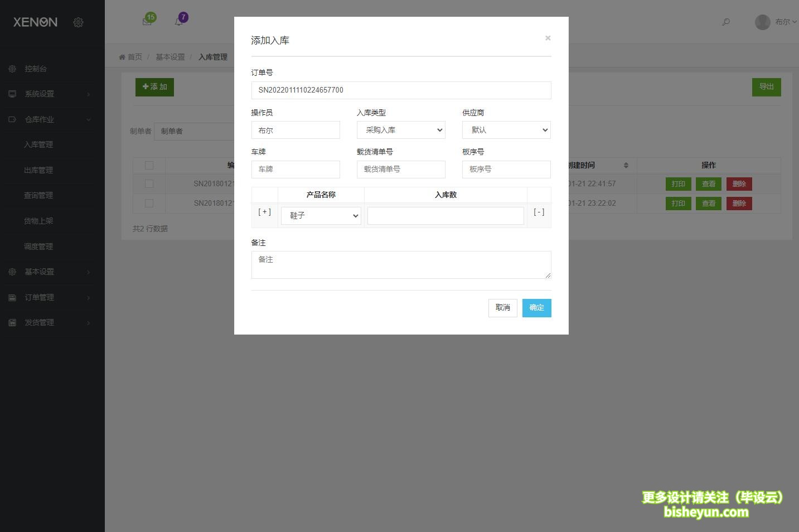The height and width of the screenshot is (532, 799).
Task: Expand the 发货管理 sidebar menu chevron
Action: pyautogui.click(x=88, y=323)
